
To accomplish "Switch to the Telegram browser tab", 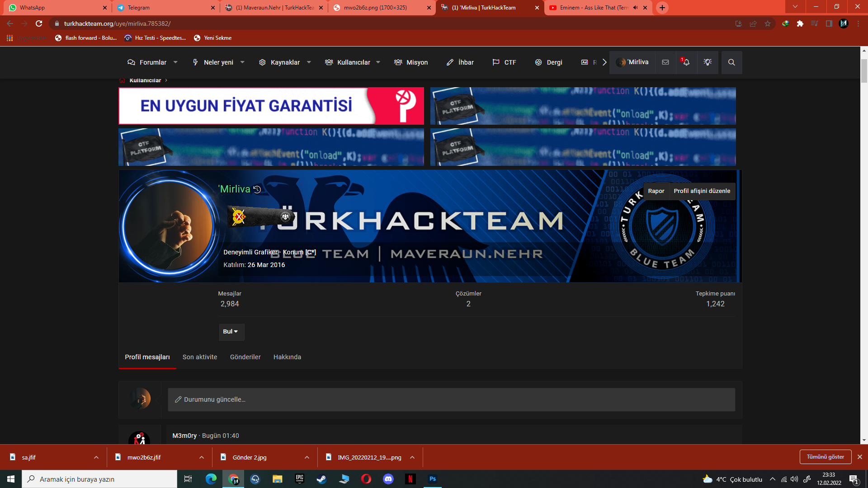I will click(165, 8).
